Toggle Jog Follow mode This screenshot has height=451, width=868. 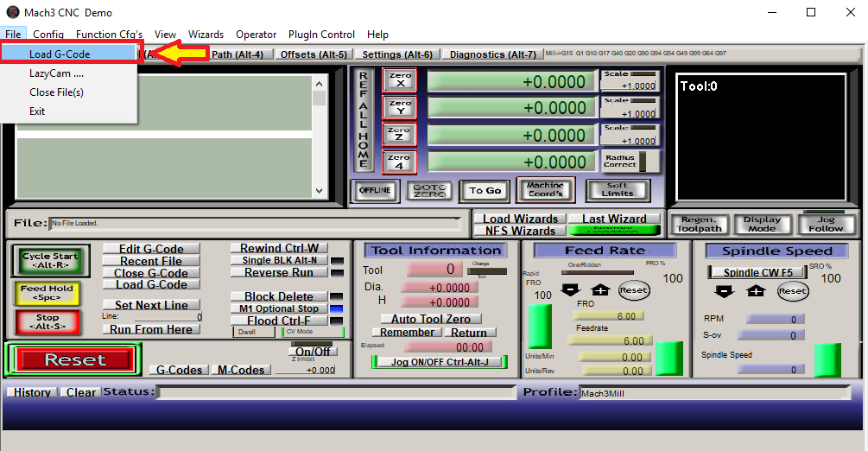826,224
